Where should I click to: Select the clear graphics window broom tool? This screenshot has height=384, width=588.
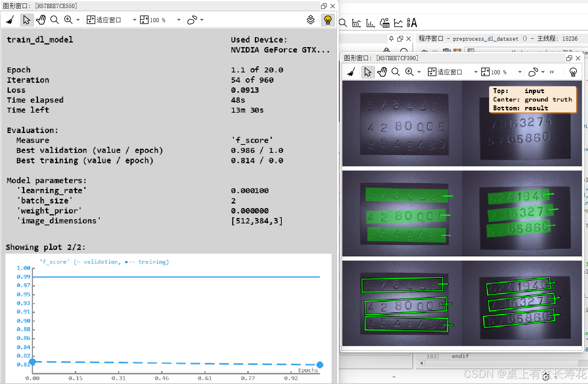[10, 20]
